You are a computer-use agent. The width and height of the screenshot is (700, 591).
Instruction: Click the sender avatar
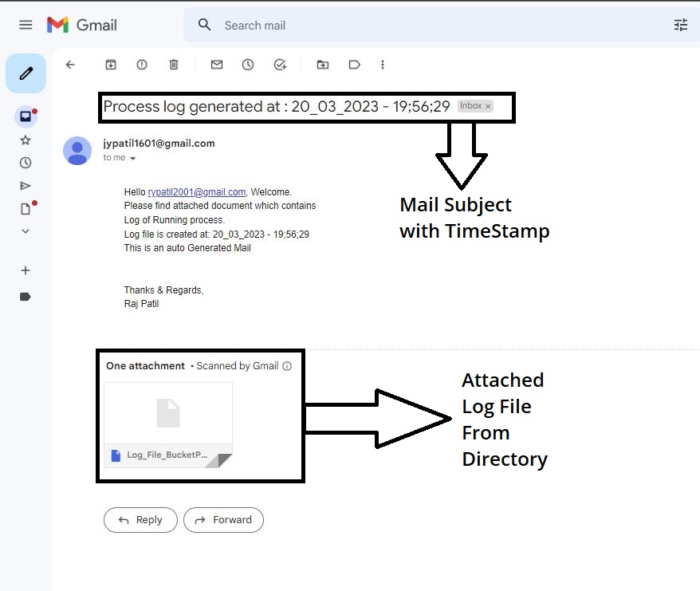tap(77, 151)
